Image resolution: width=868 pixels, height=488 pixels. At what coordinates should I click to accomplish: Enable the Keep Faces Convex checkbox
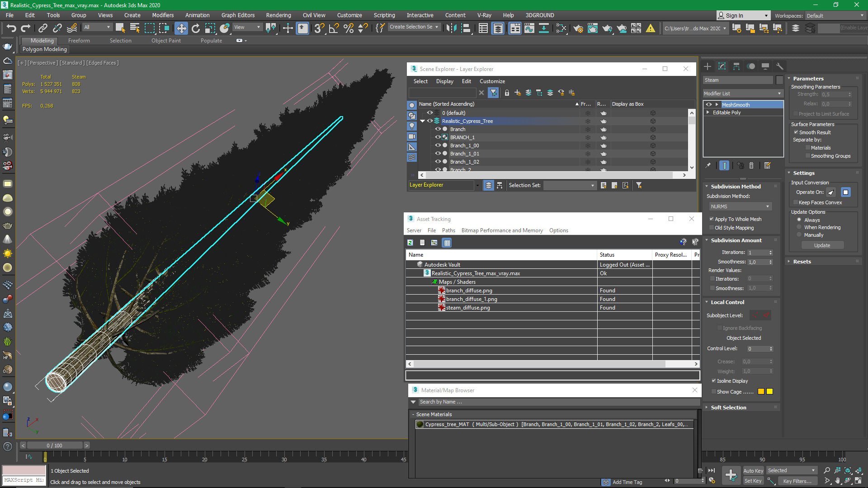click(796, 202)
